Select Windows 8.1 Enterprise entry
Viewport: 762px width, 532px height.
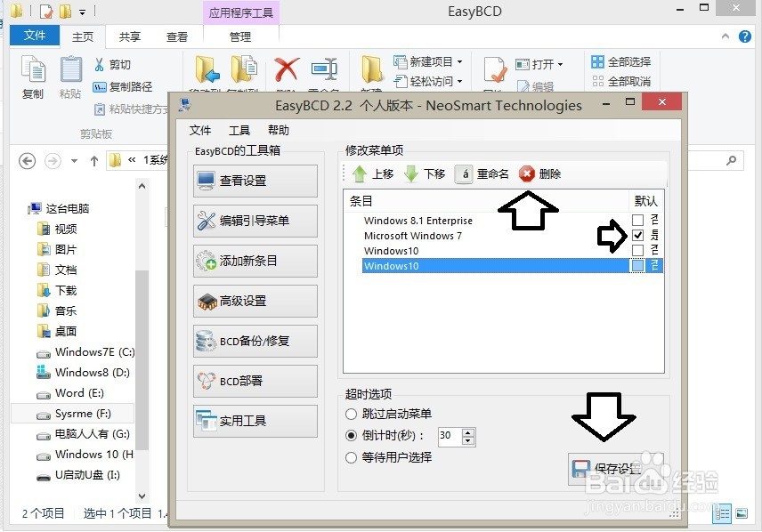pos(417,221)
